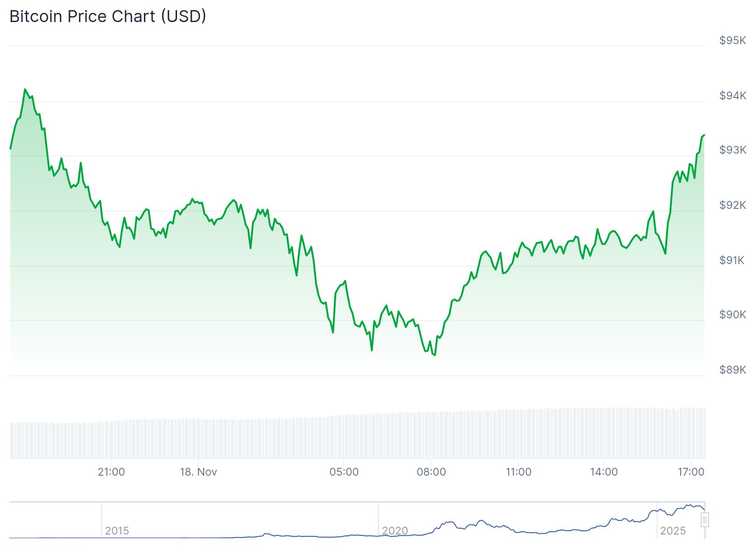Screen dimensions: 756x552
Task: Click the 2015 marker in the navigator
Action: coord(117,531)
